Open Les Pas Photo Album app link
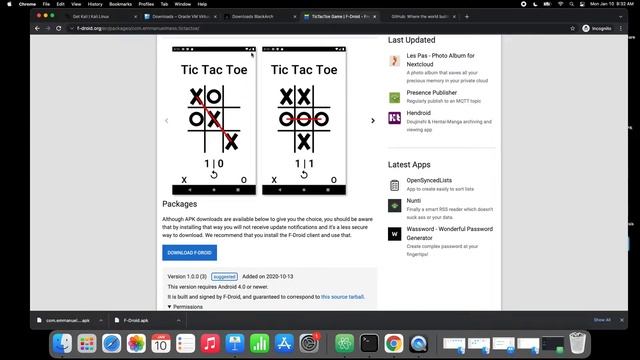Screen dimensions: 640x360 [x=440, y=60]
